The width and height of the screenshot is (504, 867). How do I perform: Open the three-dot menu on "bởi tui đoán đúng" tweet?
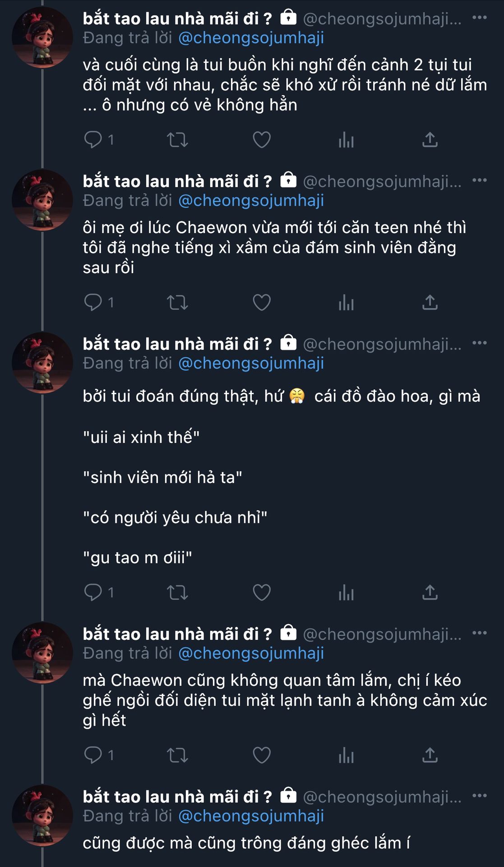tap(479, 343)
